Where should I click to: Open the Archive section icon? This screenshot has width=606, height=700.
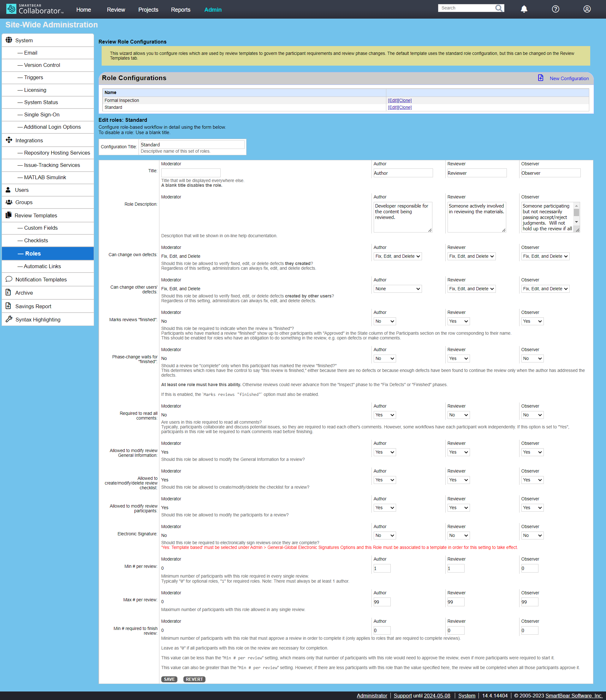tap(9, 293)
